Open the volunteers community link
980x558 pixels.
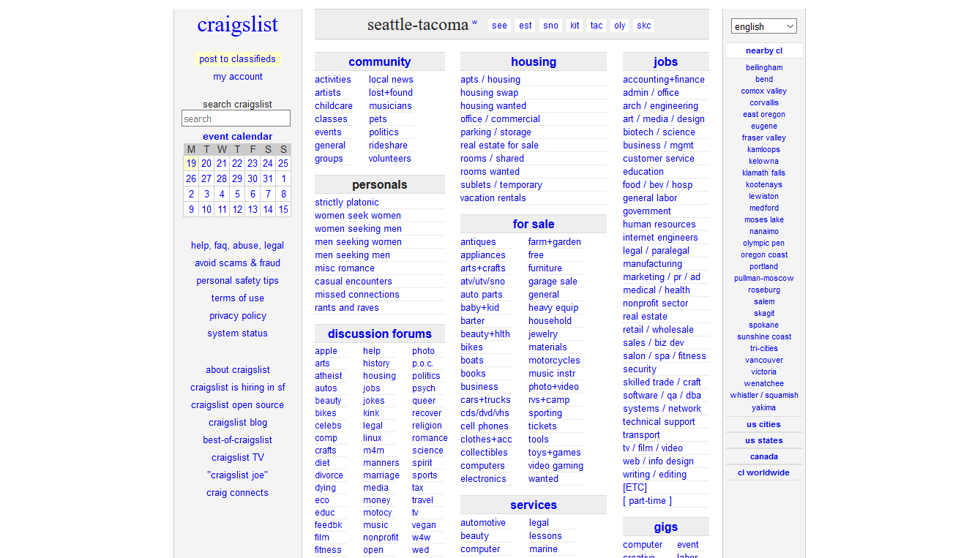click(390, 159)
